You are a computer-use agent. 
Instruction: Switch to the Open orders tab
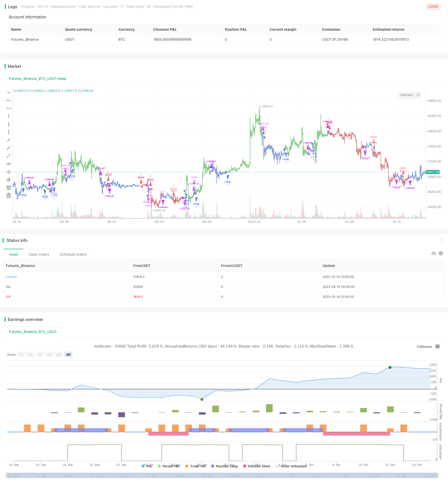point(39,254)
